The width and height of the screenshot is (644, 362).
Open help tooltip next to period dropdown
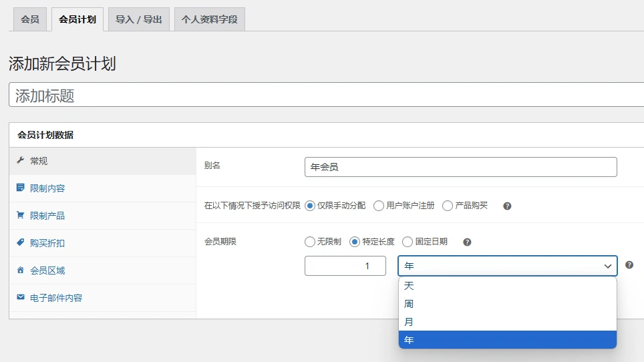(x=629, y=265)
